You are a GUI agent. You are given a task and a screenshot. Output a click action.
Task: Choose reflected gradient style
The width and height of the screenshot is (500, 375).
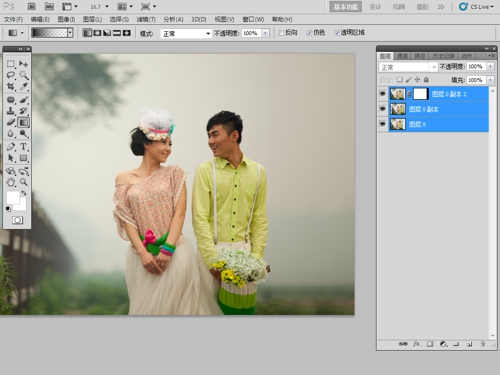[117, 33]
